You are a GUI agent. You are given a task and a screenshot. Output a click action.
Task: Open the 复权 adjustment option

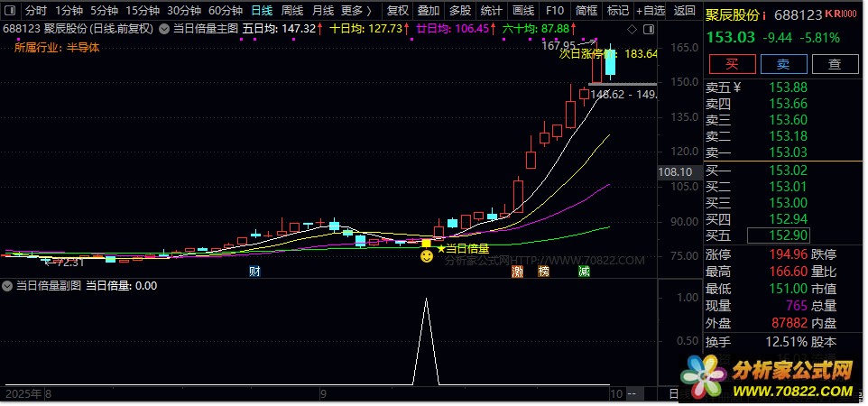coord(398,10)
